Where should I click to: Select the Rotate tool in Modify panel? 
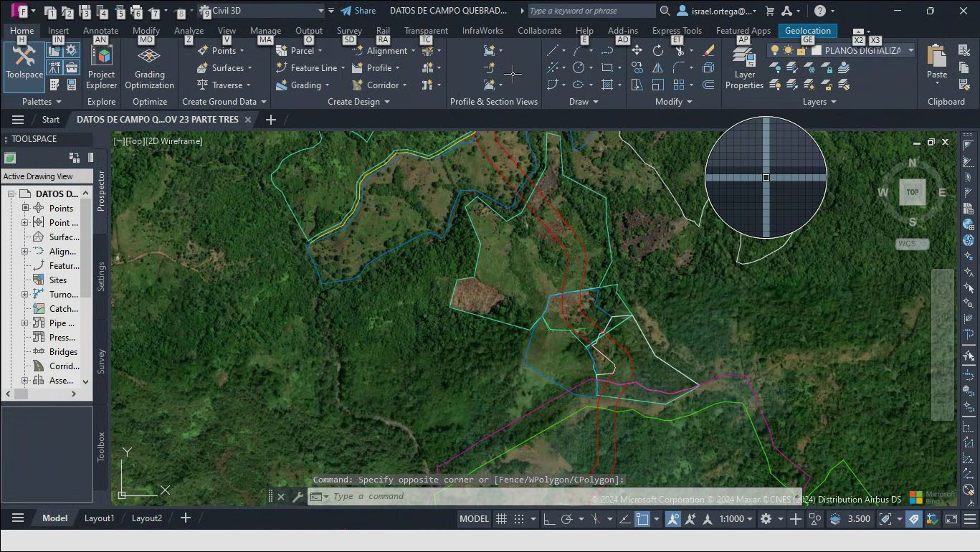pos(658,51)
